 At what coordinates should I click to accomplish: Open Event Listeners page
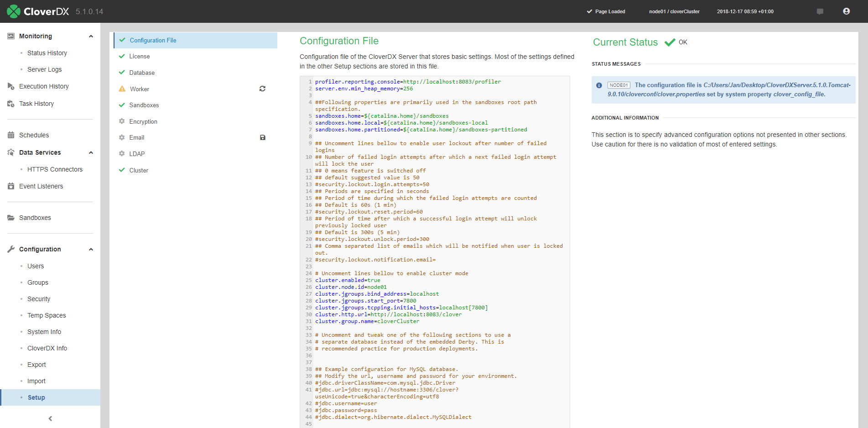click(x=41, y=186)
